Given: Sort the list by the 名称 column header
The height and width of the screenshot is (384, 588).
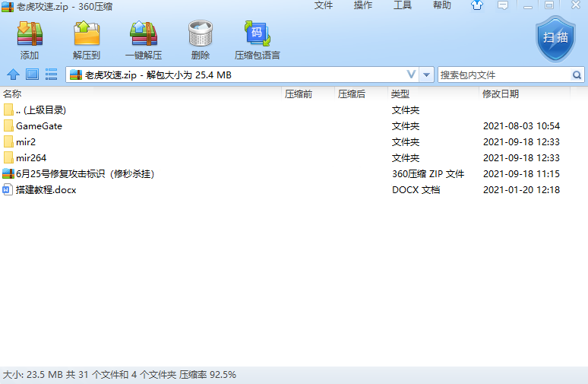Looking at the screenshot, I should pyautogui.click(x=12, y=94).
